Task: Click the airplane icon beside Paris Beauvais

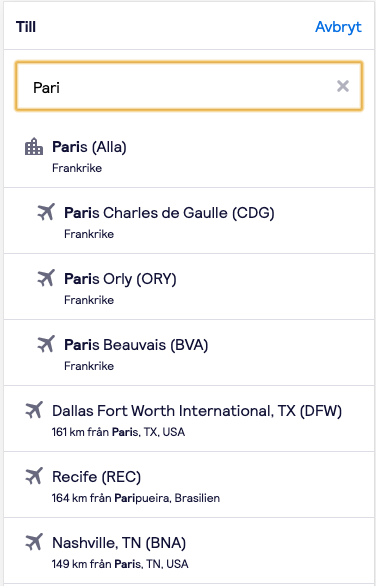Action: point(46,344)
